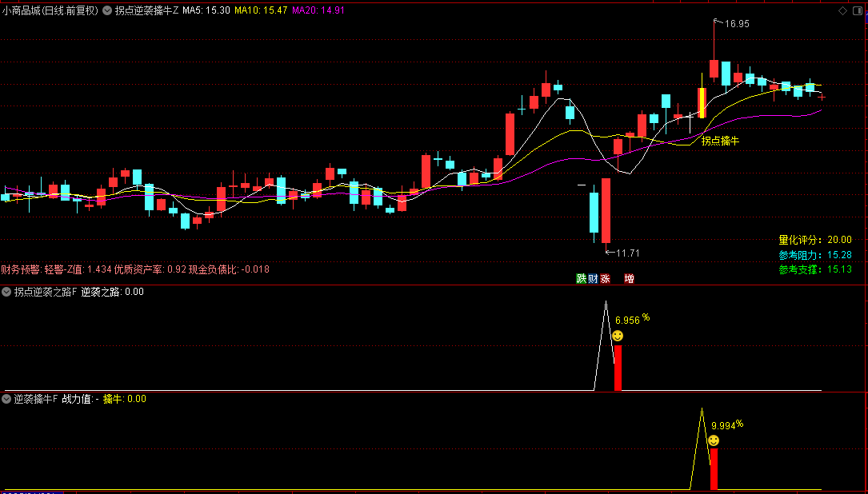Click the green 跌 marker badge
Image resolution: width=868 pixels, height=494 pixels.
coord(582,279)
